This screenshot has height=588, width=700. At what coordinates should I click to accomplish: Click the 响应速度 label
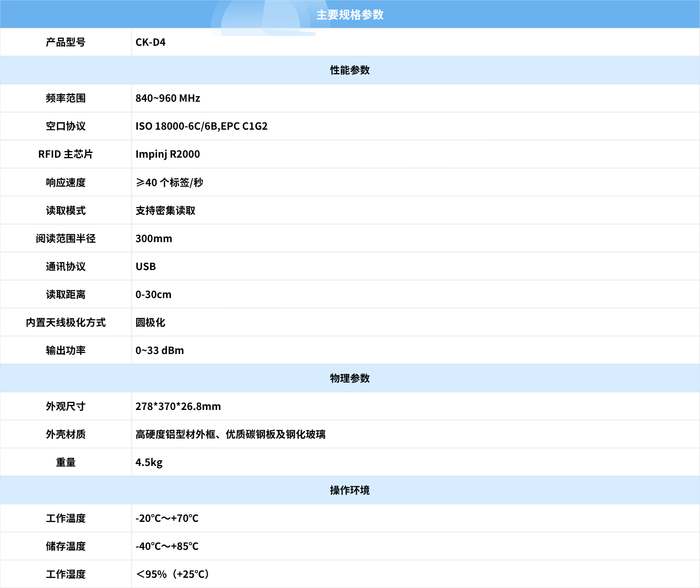pyautogui.click(x=66, y=182)
